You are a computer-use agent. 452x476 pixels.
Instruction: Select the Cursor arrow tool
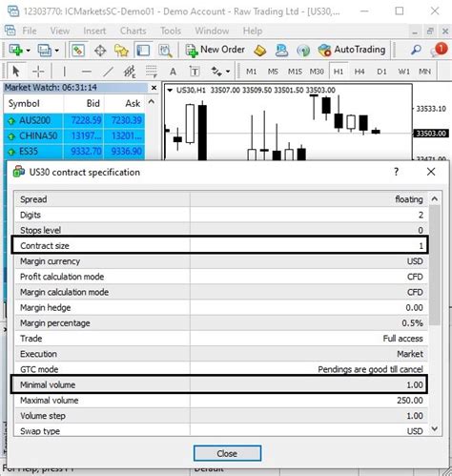[16, 72]
